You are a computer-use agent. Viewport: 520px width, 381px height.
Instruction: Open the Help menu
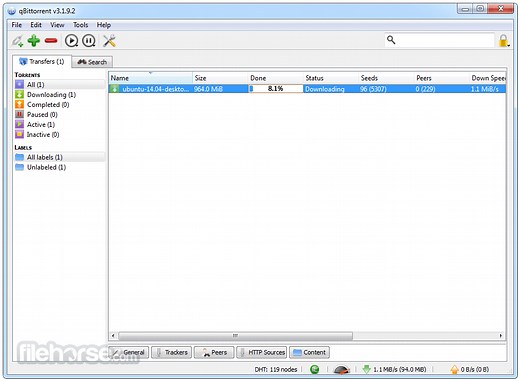click(104, 25)
